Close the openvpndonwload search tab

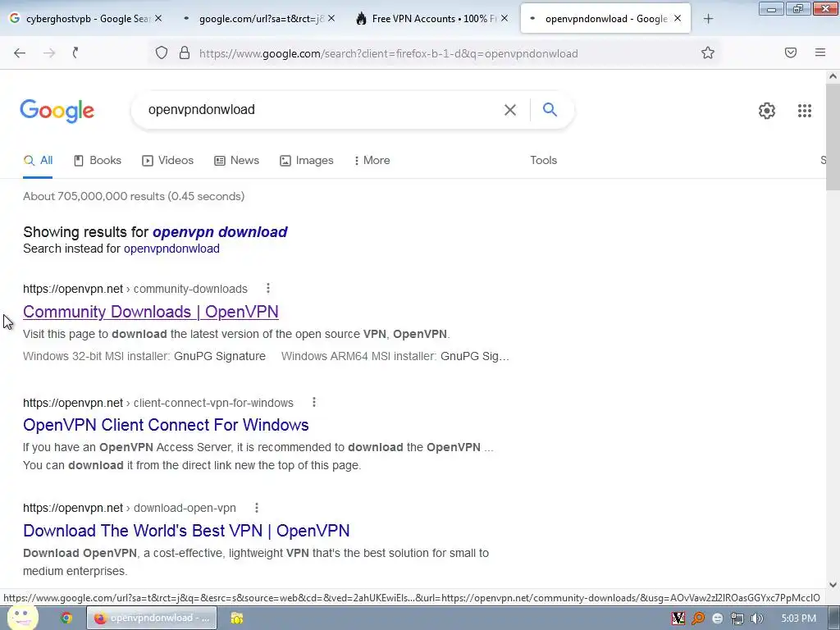click(x=678, y=18)
